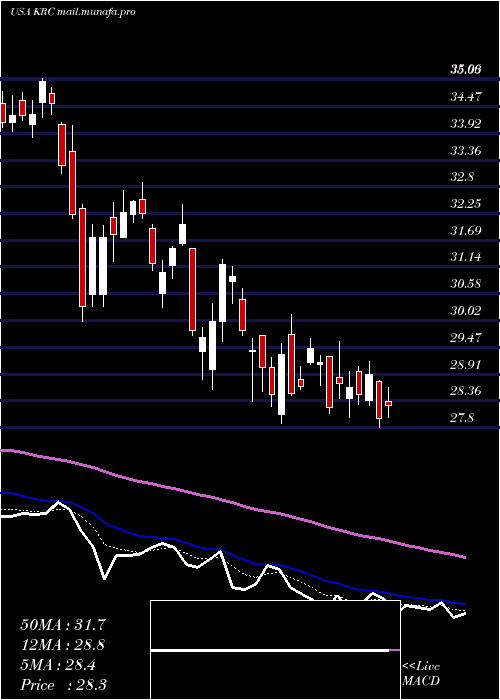500x700 pixels.
Task: Select the 31.69 price axis label
Action: click(466, 230)
